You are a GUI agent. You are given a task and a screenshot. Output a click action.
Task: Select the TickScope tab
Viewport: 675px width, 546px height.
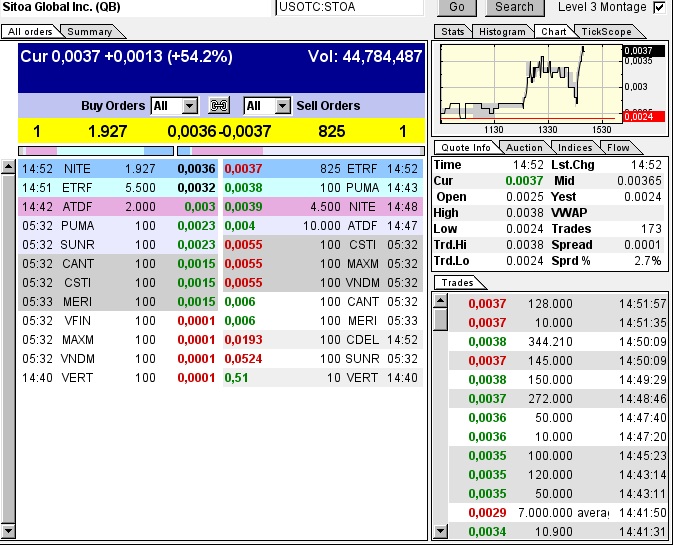click(x=606, y=32)
